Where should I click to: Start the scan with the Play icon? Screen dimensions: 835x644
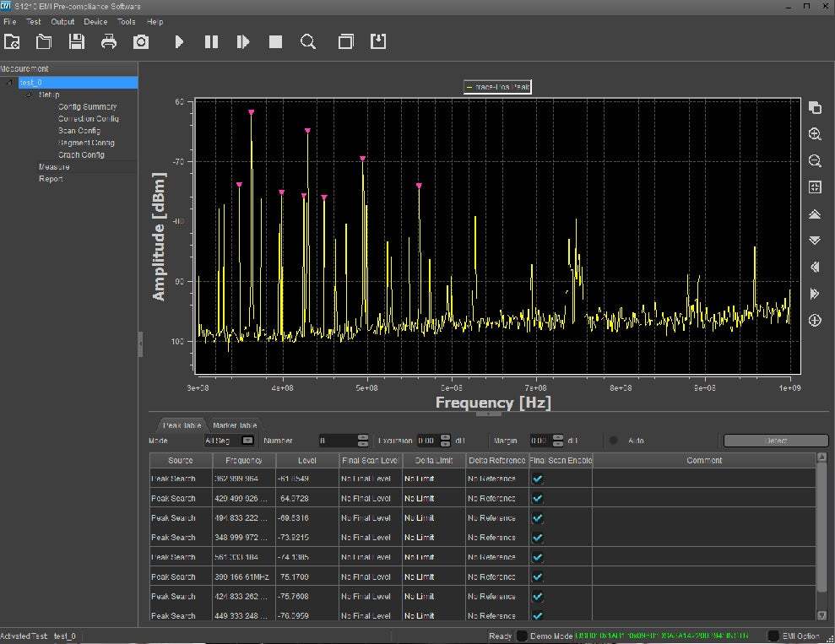[x=179, y=41]
